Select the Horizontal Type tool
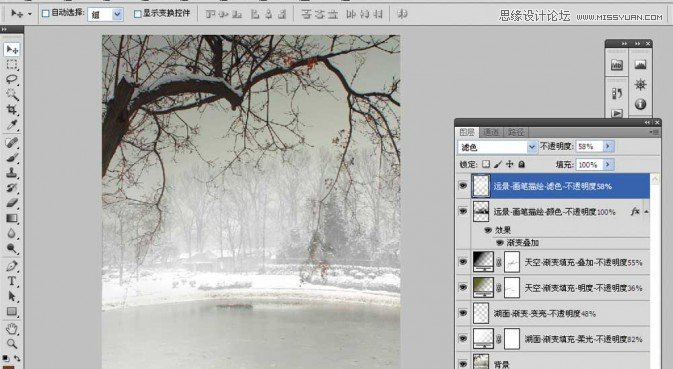Image resolution: width=673 pixels, height=369 pixels. (x=12, y=281)
